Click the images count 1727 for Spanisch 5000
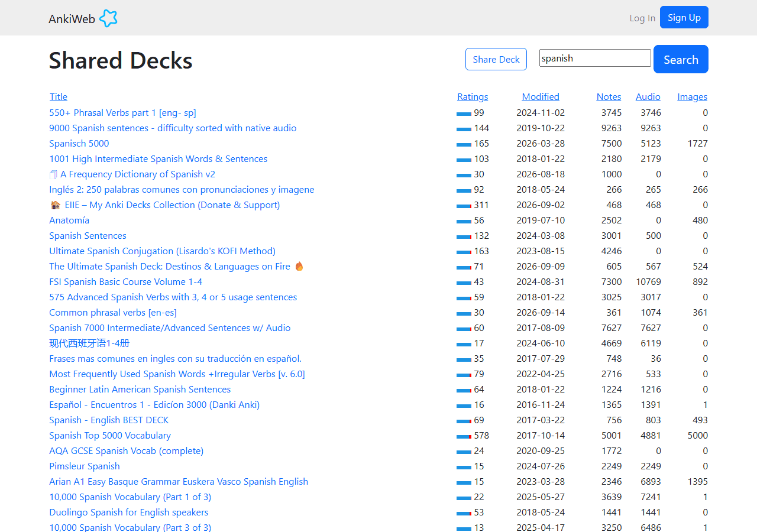This screenshot has height=532, width=757. click(698, 143)
